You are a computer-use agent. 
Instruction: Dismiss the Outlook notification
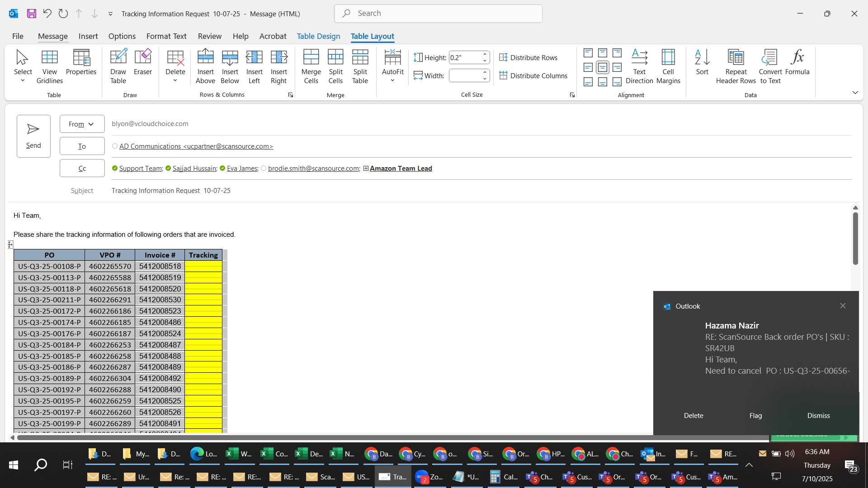(x=818, y=416)
